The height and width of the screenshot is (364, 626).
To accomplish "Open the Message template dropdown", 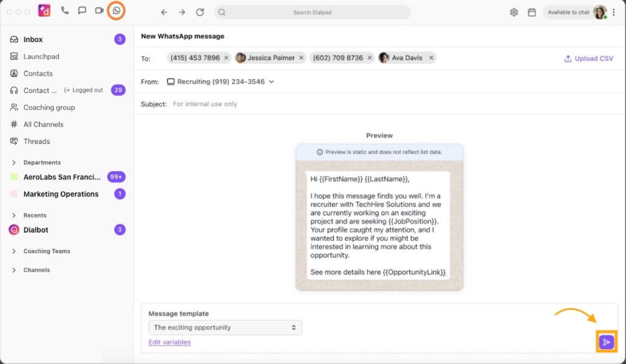I will pos(225,327).
